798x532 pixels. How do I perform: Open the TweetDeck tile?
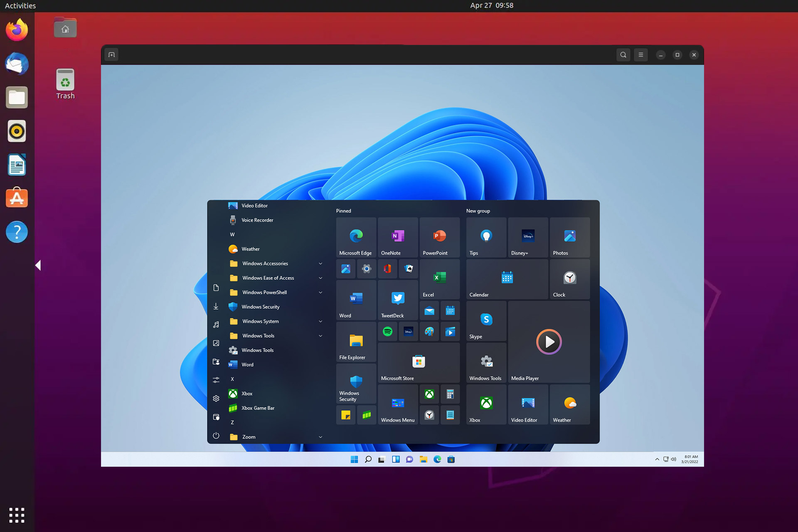pos(398,300)
